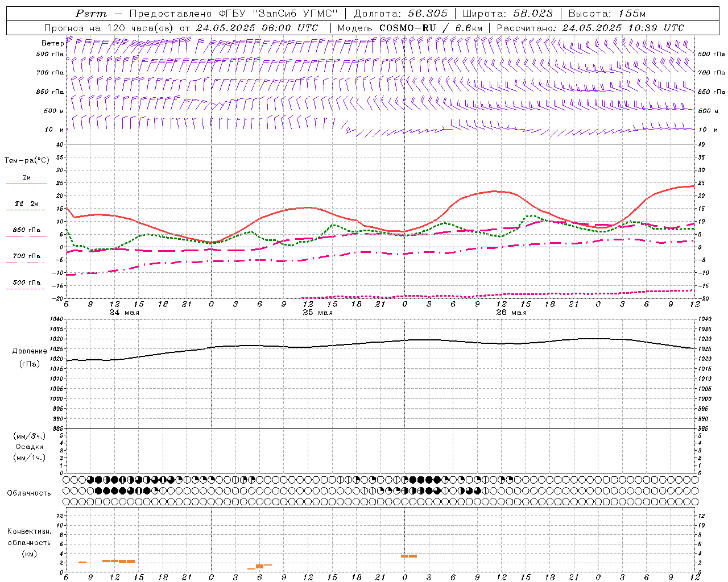The image size is (728, 582).
Task: Select the "Тем-ра(°C)" temperature axis title
Action: (27, 161)
